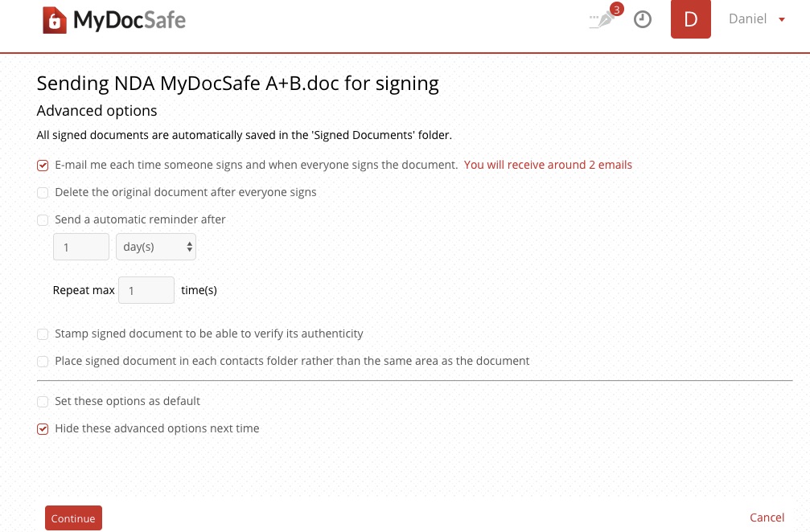The width and height of the screenshot is (810, 532).
Task: Open pending signatures pen icon
Action: coord(600,21)
